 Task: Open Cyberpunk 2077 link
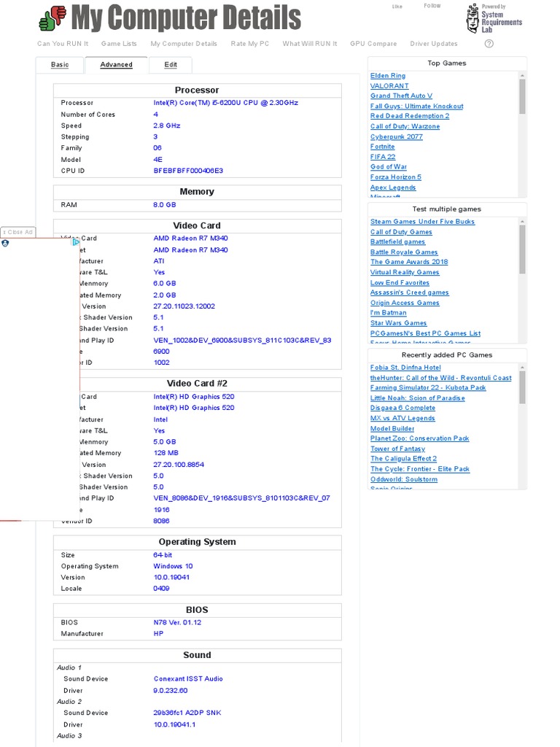coord(397,136)
